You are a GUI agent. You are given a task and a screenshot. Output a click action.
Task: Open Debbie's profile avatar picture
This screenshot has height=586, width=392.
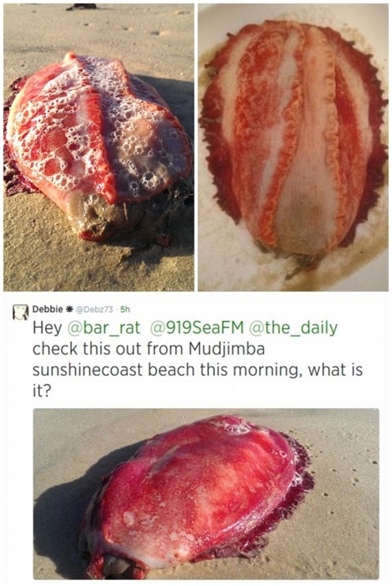coord(21,312)
